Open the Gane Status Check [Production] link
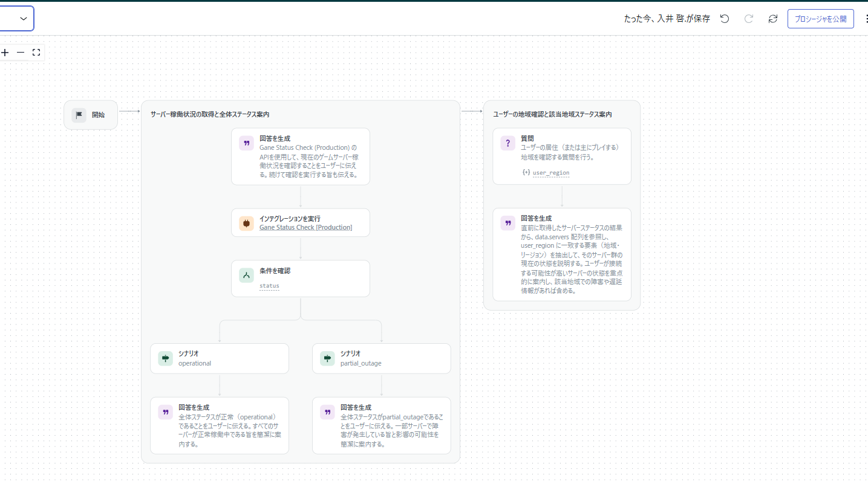Screen dimensions: 868x481 click(305, 227)
